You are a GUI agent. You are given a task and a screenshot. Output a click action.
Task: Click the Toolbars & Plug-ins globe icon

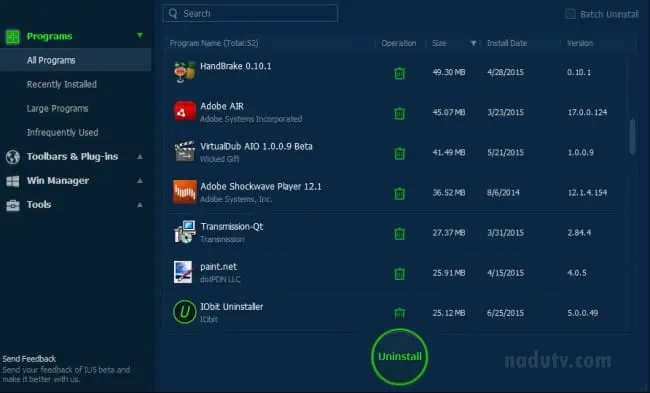point(13,157)
